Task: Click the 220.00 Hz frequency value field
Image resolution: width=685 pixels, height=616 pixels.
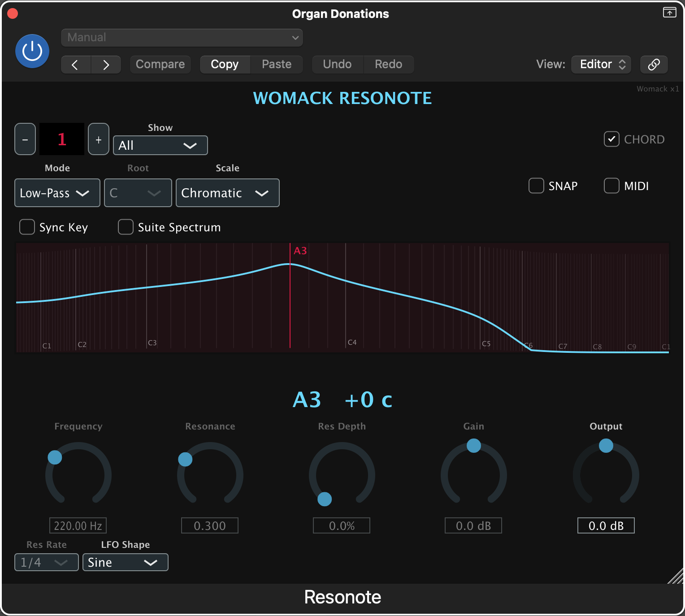Action: point(78,525)
